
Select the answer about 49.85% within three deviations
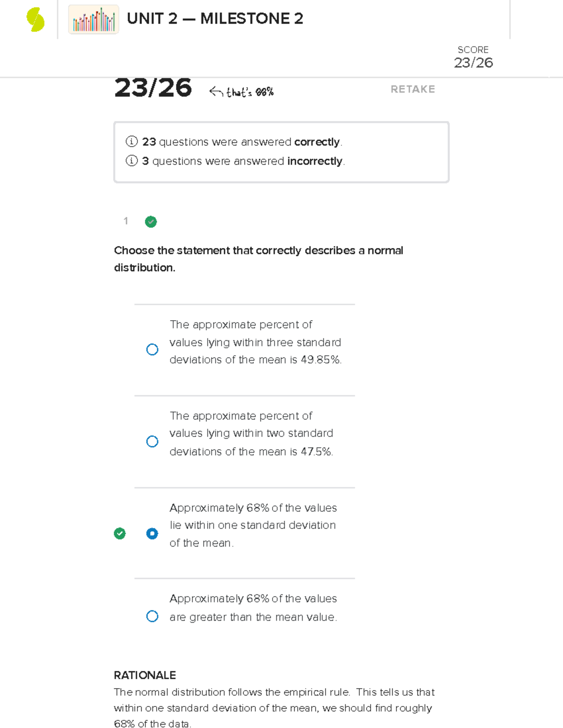click(152, 349)
